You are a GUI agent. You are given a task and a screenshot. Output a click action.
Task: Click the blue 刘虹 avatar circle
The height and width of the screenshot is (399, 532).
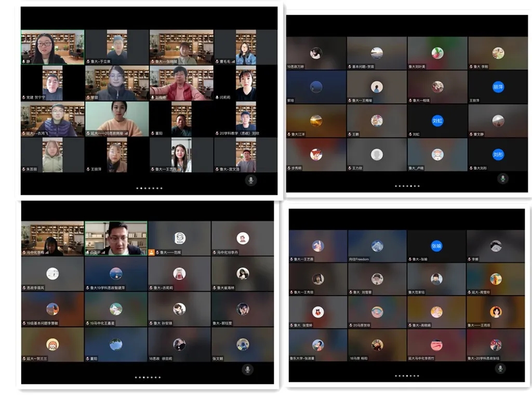[437, 121]
